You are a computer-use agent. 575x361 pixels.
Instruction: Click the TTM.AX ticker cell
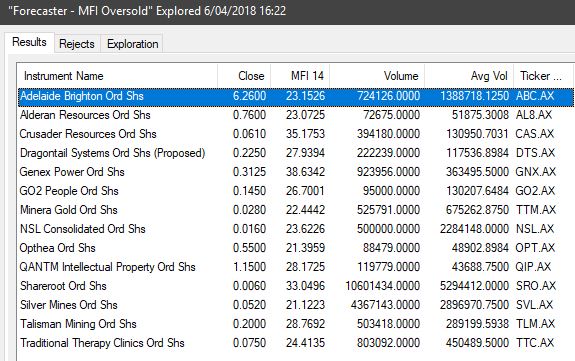(x=536, y=210)
